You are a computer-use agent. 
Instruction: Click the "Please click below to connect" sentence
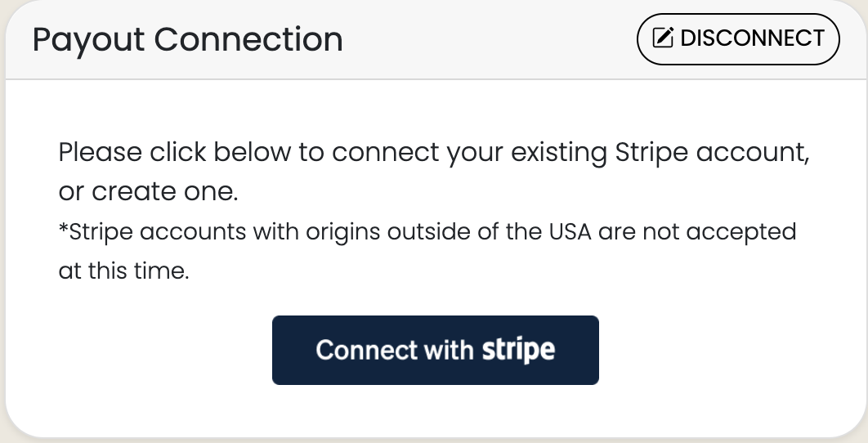434,153
